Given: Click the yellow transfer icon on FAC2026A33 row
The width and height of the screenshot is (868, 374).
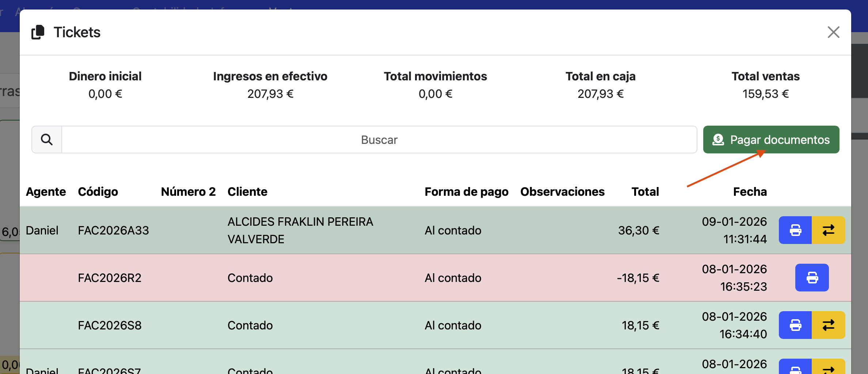Looking at the screenshot, I should pos(829,230).
